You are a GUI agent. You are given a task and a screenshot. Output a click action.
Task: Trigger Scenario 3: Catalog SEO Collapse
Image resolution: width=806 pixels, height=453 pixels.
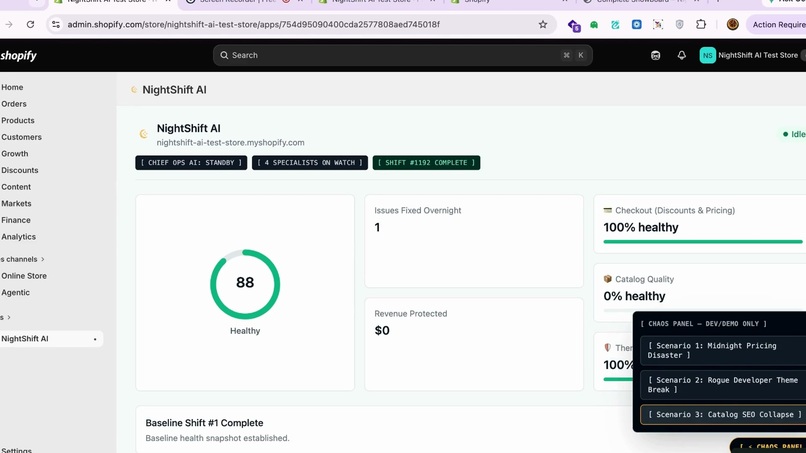(x=723, y=414)
